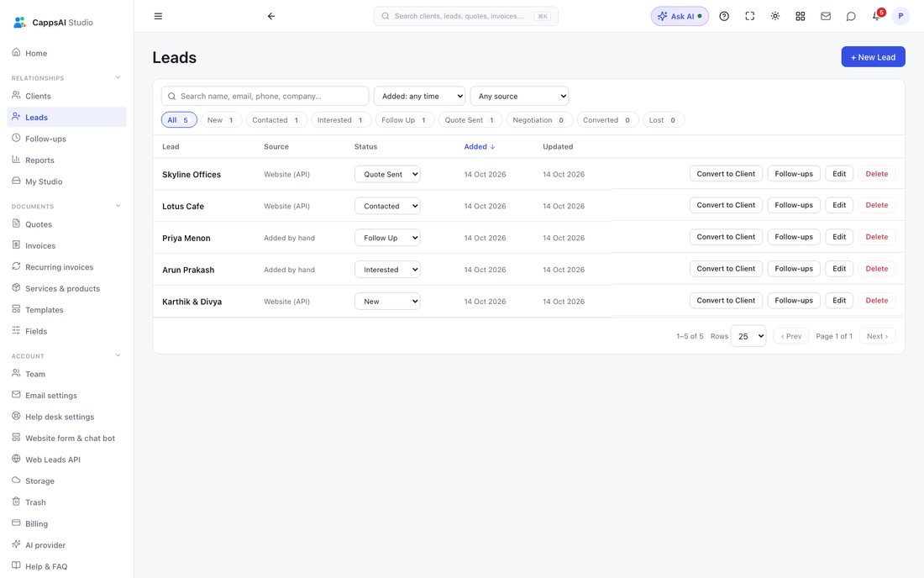Filter leads by Follow Up status
924x578 pixels.
click(405, 120)
